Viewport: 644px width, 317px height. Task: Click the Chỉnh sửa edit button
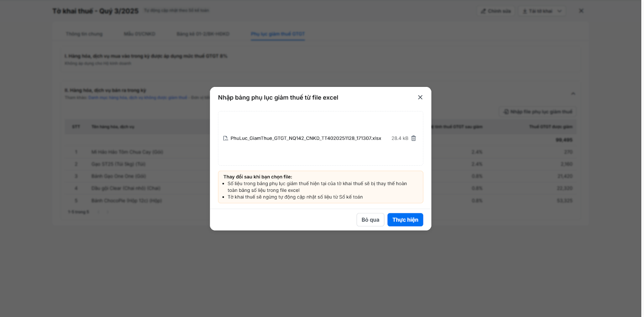coord(495,11)
